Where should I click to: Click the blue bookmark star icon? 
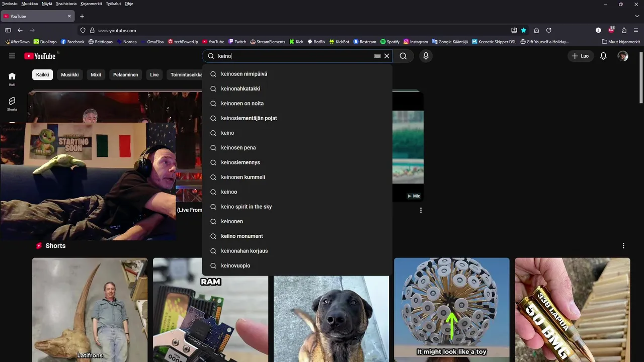524,30
